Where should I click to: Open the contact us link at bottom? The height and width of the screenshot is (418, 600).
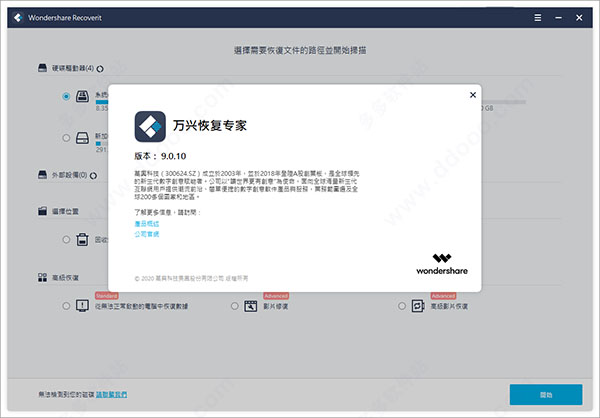tap(111, 394)
